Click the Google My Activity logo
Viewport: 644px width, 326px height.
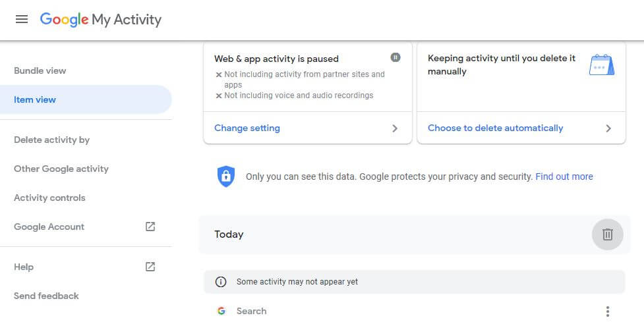coord(101,19)
